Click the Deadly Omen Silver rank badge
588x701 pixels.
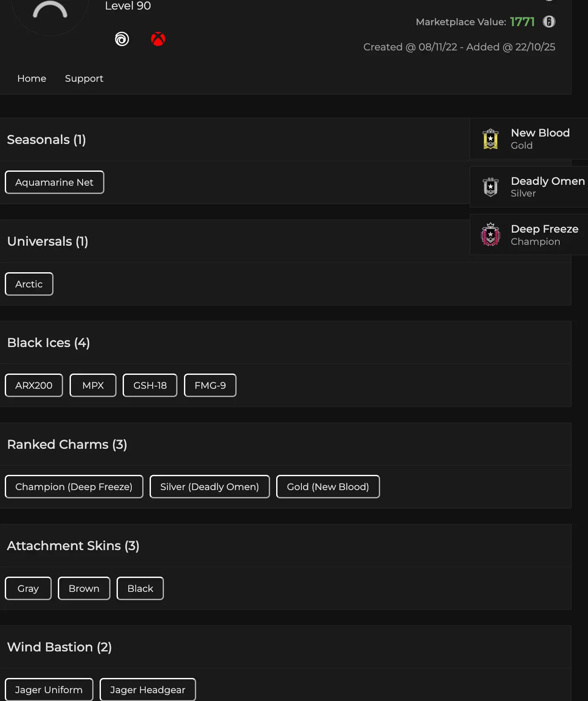pyautogui.click(x=491, y=187)
